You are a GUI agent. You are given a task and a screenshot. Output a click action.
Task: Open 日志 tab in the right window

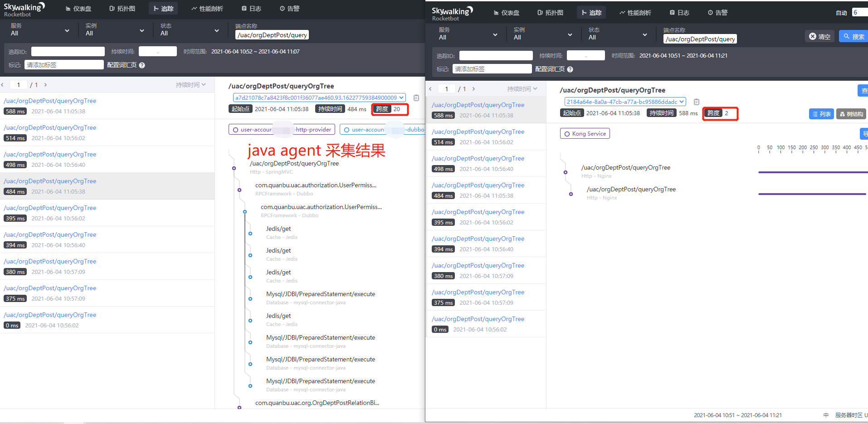(x=680, y=13)
